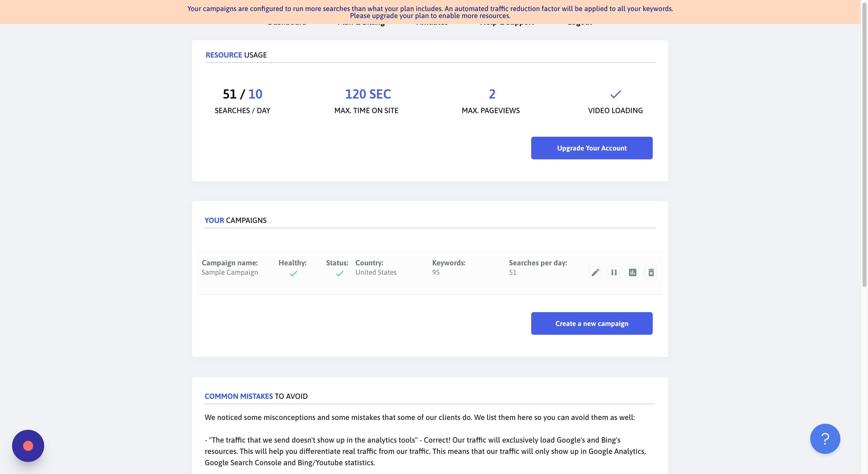Click the "MAX. TIME ON SITE" label
Viewport: 868px width, 474px height.
tap(366, 111)
